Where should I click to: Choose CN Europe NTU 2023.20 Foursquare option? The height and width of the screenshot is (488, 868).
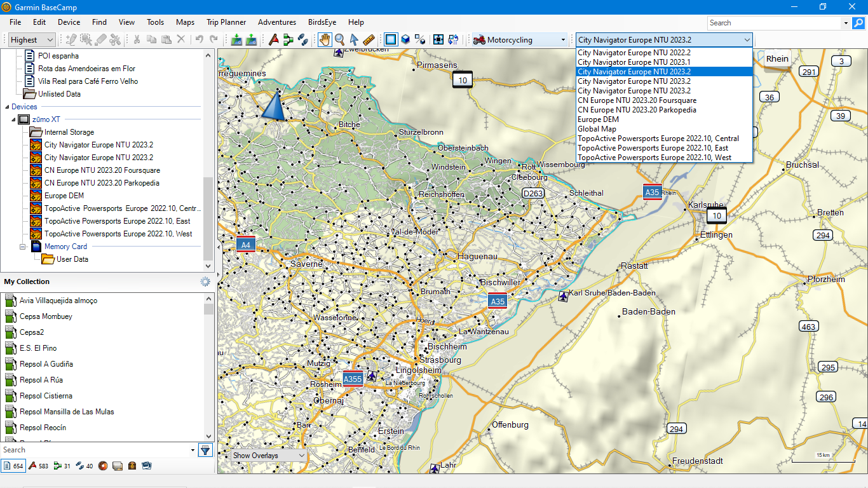click(664, 100)
